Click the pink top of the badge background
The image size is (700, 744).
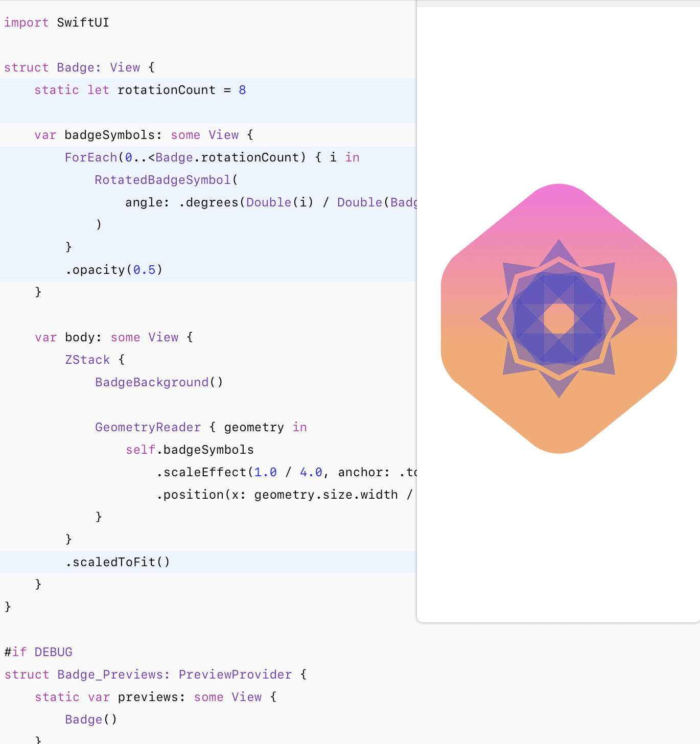559,204
